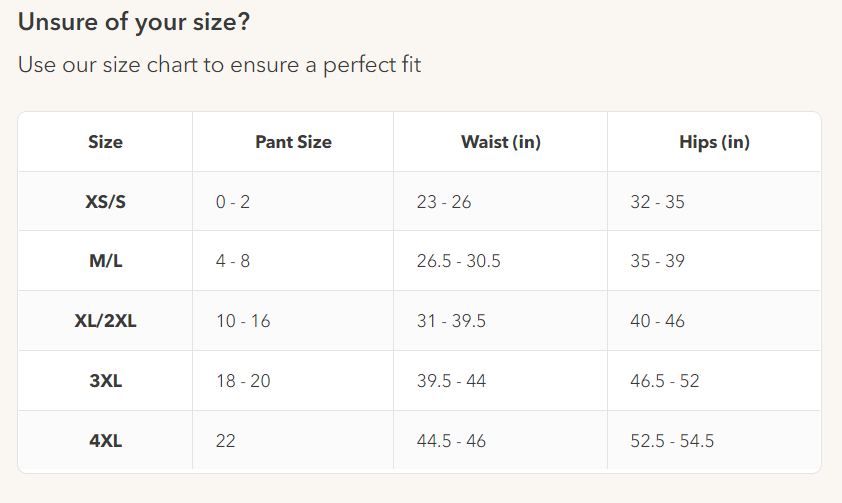This screenshot has height=503, width=842.
Task: Select the M/L size row label
Action: point(105,261)
